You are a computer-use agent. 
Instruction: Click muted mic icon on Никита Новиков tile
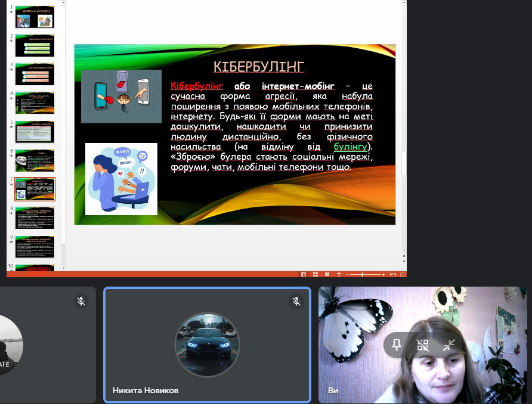tap(296, 302)
